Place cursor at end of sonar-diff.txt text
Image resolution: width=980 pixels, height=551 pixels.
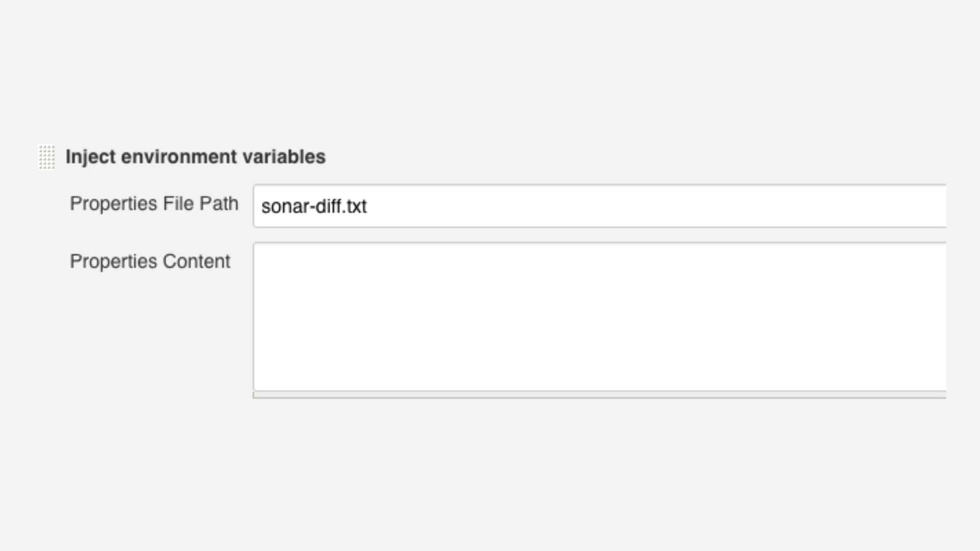[367, 207]
